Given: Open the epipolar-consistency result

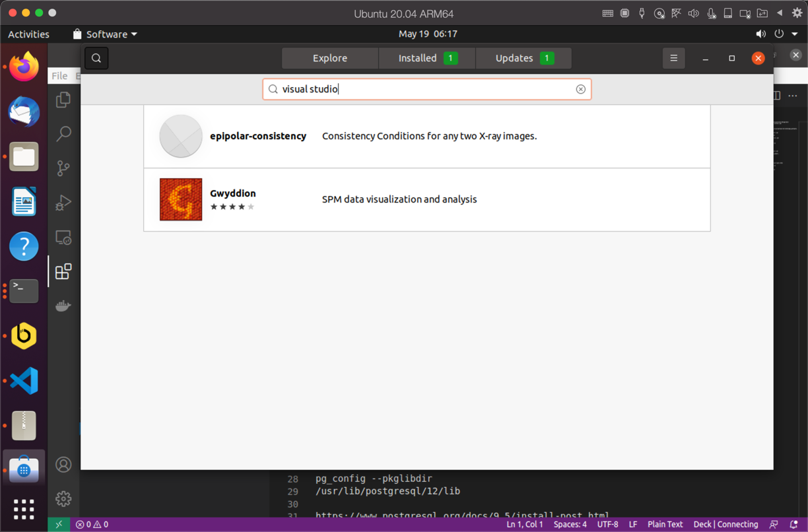Looking at the screenshot, I should 427,136.
